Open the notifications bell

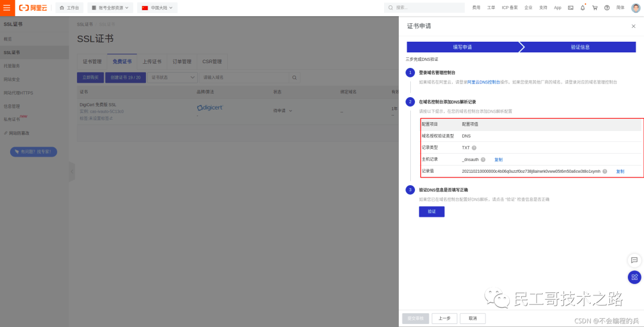[583, 8]
